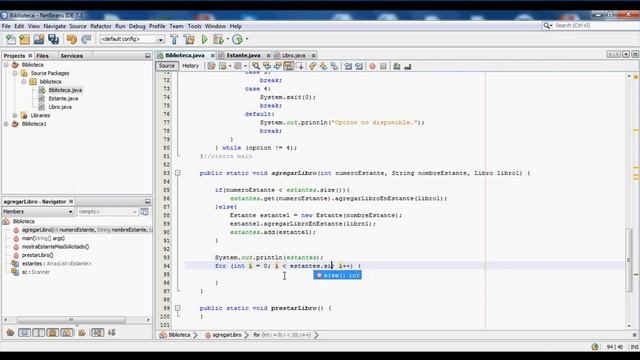Switch to the Services panel tab
This screenshot has height=360, width=640.
coord(71,56)
